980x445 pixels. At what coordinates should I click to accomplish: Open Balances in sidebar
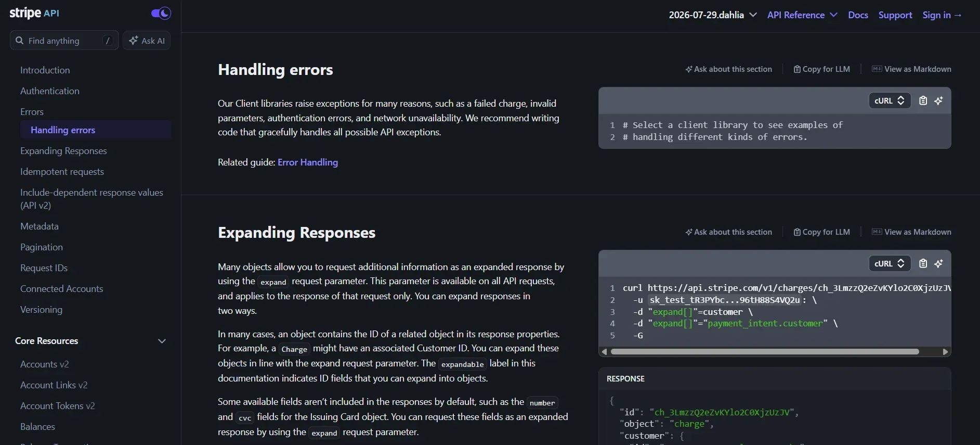[x=37, y=427]
